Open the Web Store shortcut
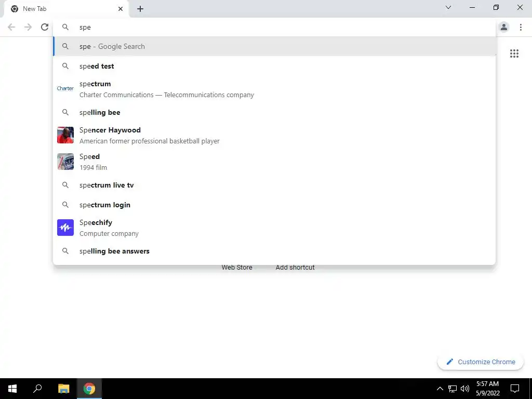Image resolution: width=532 pixels, height=399 pixels. coord(237,268)
